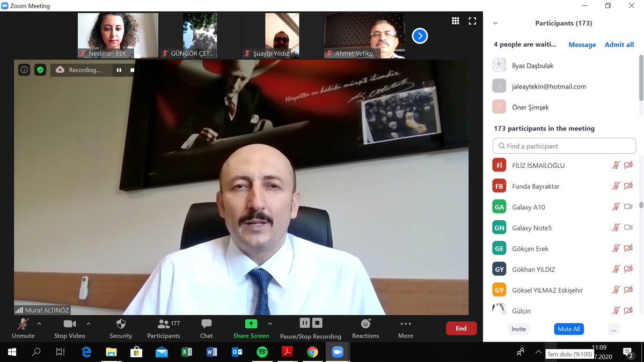The width and height of the screenshot is (644, 362).
Task: Open Excel from taskbar
Action: (187, 352)
